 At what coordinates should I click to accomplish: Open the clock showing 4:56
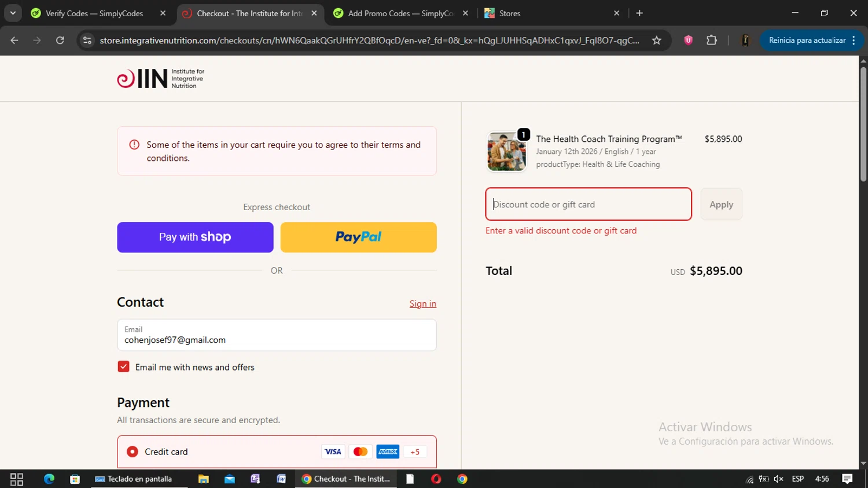(x=822, y=479)
